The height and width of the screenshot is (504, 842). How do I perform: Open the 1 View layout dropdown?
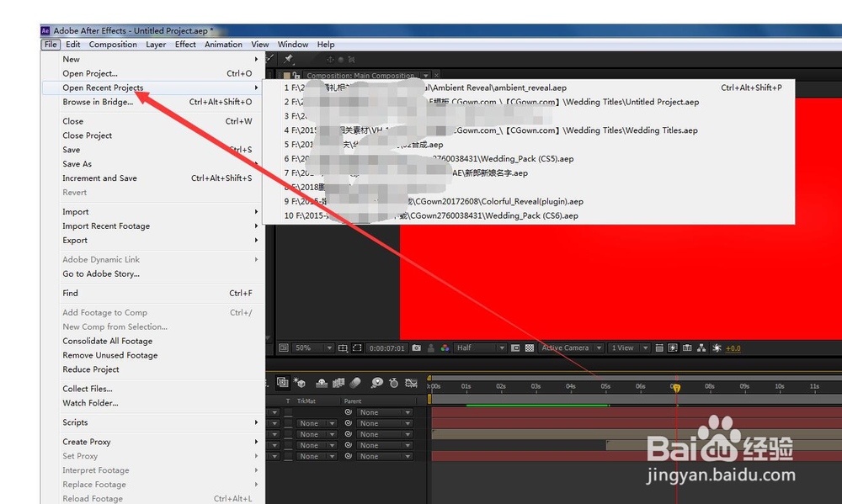coord(629,347)
